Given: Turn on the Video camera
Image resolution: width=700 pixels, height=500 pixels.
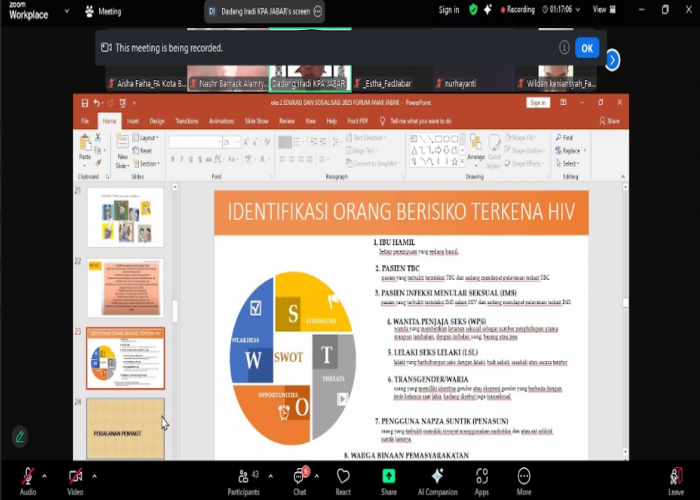Looking at the screenshot, I should point(75,477).
